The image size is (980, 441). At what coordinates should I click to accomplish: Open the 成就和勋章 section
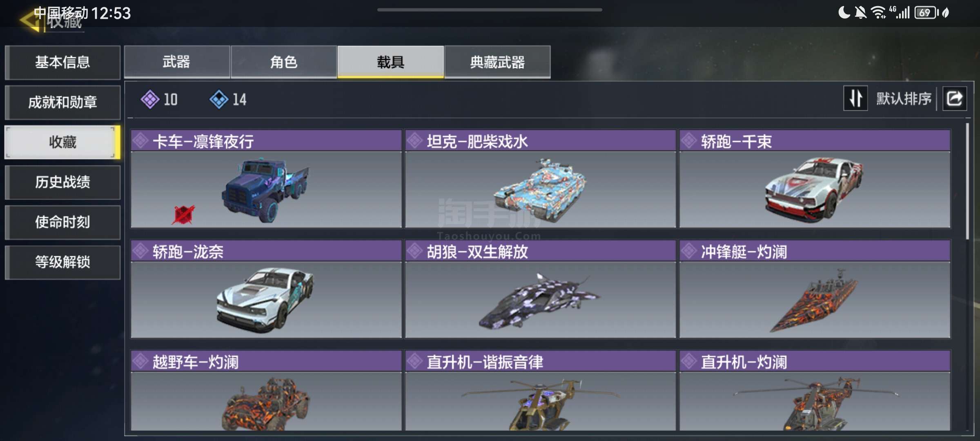click(62, 102)
